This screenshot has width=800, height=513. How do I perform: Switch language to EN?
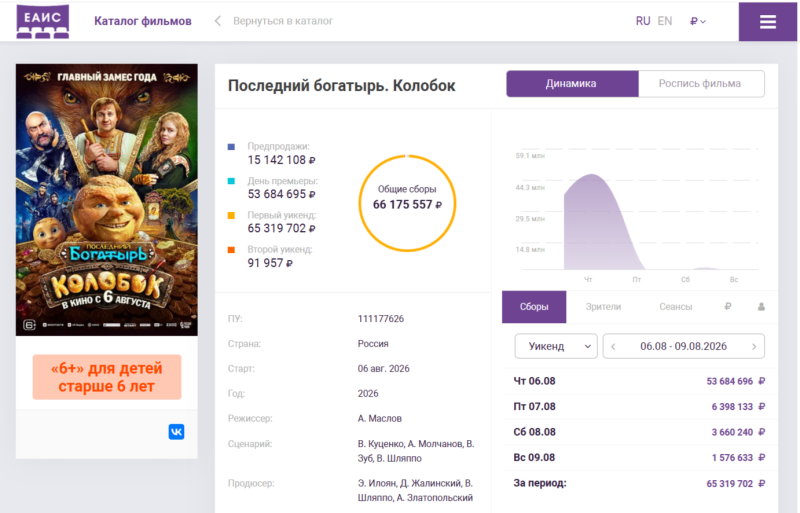[665, 21]
